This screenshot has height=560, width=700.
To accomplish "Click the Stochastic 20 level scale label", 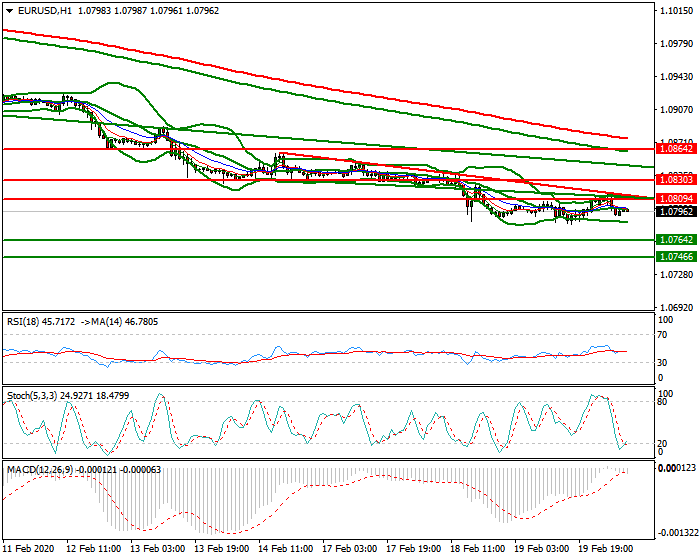I will tap(662, 443).
